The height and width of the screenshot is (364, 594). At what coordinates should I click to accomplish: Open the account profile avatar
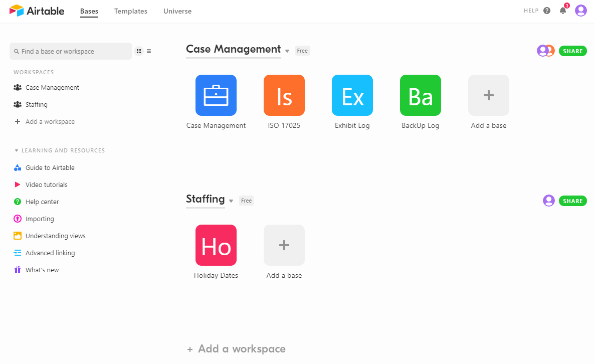581,11
